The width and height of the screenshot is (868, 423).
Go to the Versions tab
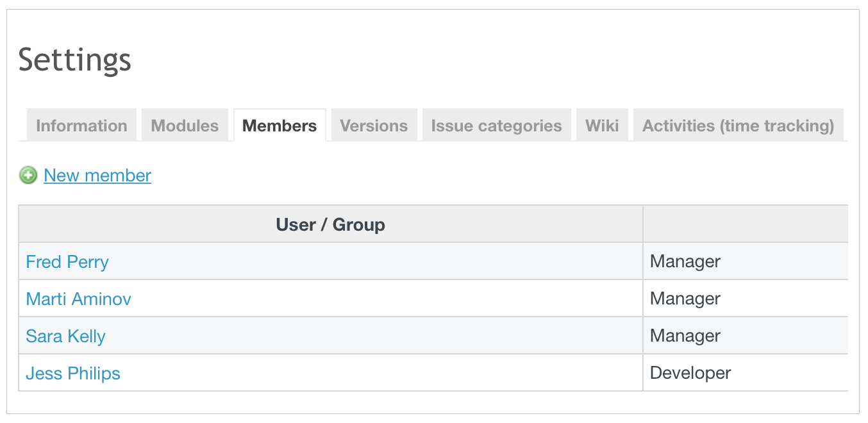tap(374, 126)
